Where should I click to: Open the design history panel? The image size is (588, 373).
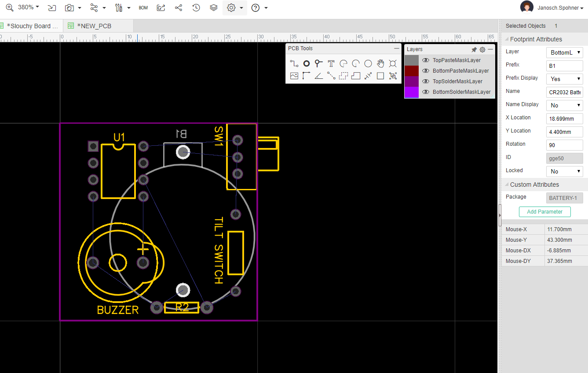click(x=196, y=7)
